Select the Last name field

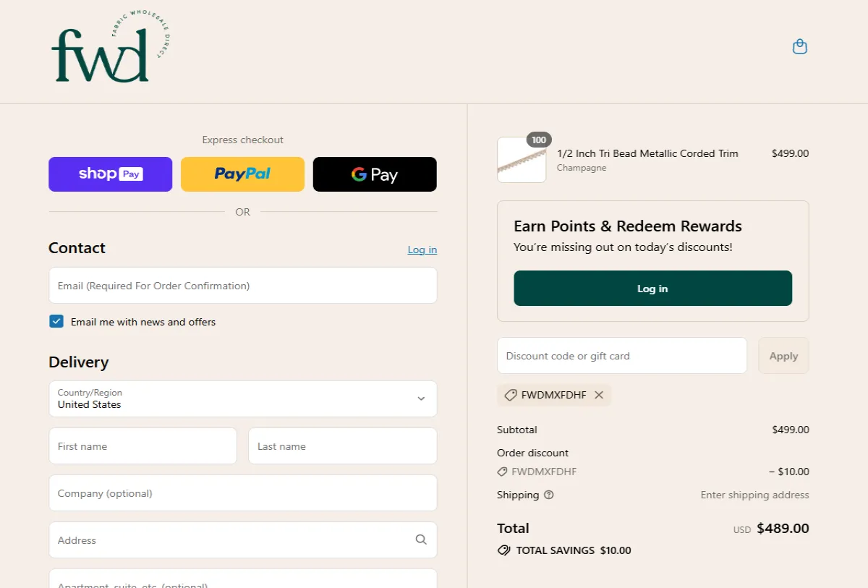click(342, 446)
